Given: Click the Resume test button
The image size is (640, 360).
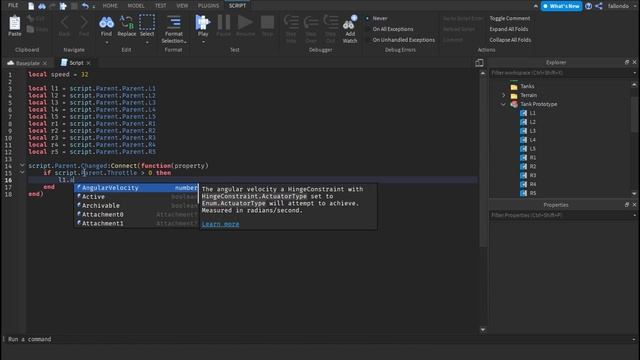Looking at the screenshot, I should tap(245, 22).
